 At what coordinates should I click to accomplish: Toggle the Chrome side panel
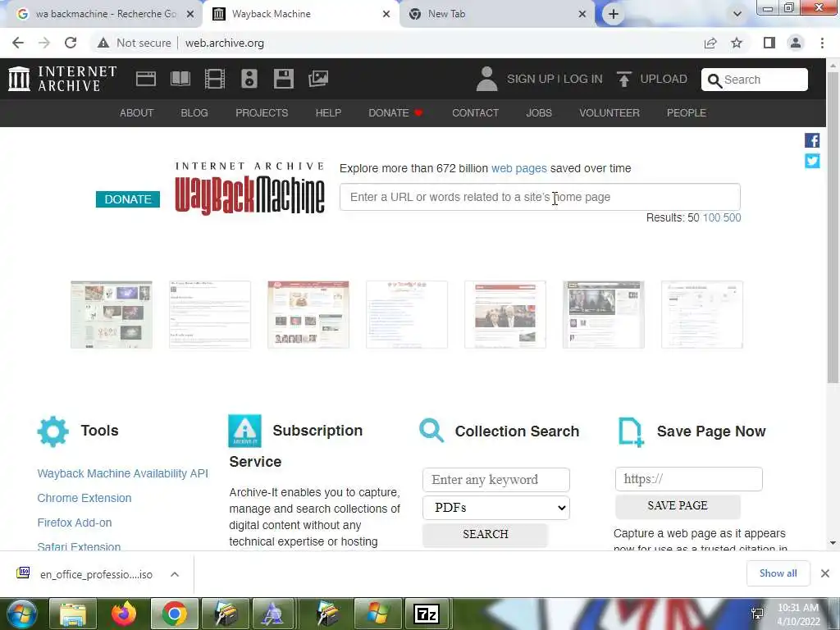(769, 43)
